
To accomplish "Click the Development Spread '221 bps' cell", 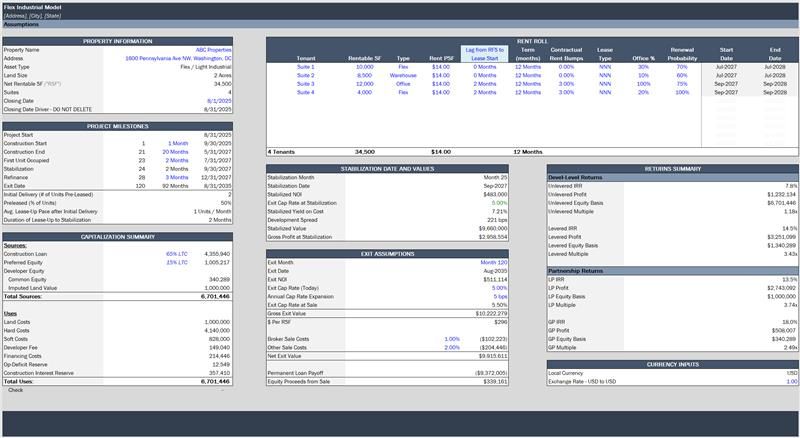I will (497, 220).
